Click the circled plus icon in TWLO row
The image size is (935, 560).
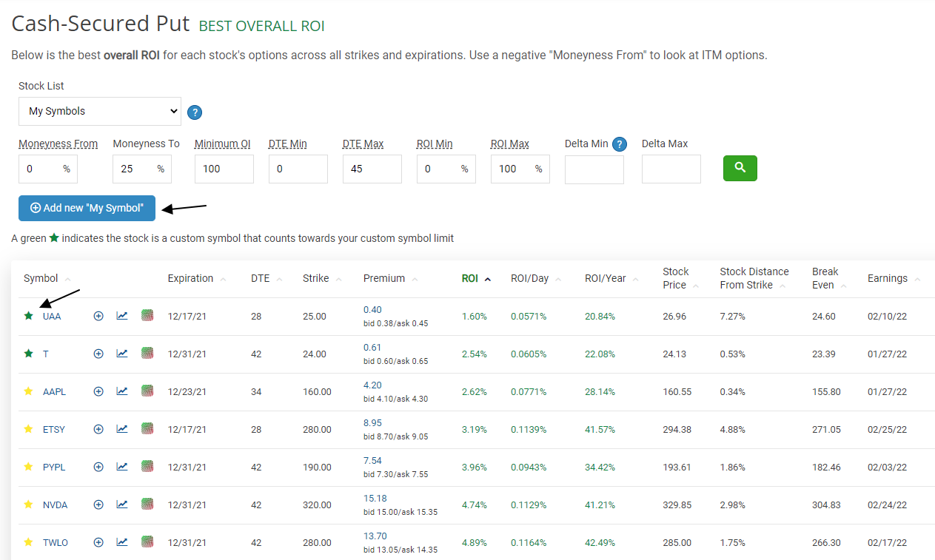click(98, 542)
